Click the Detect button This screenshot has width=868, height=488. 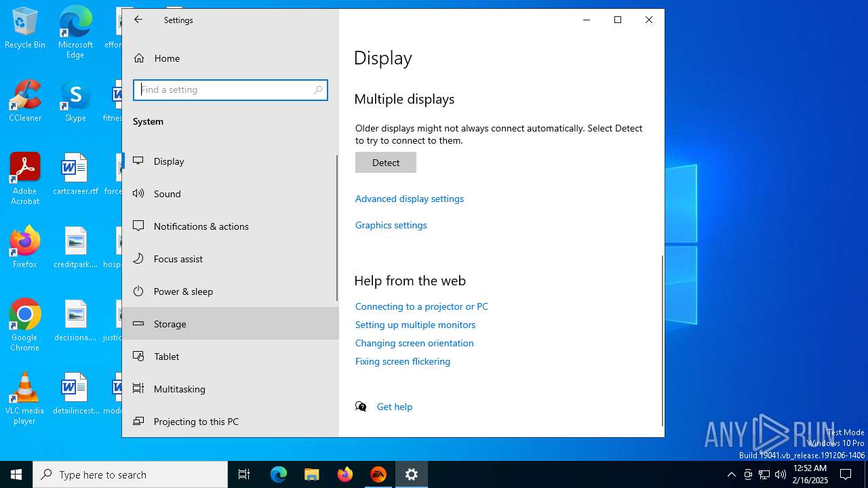coord(386,163)
